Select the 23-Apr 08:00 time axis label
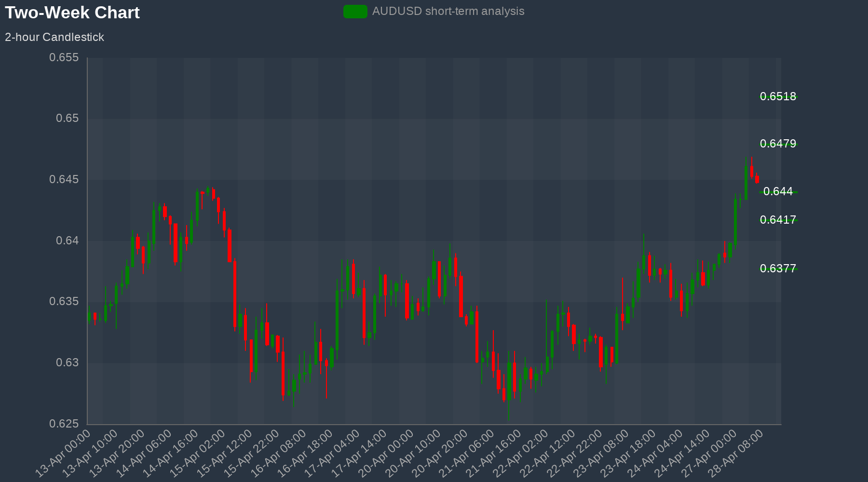Screen dimensions: 868x482 pos(603,453)
